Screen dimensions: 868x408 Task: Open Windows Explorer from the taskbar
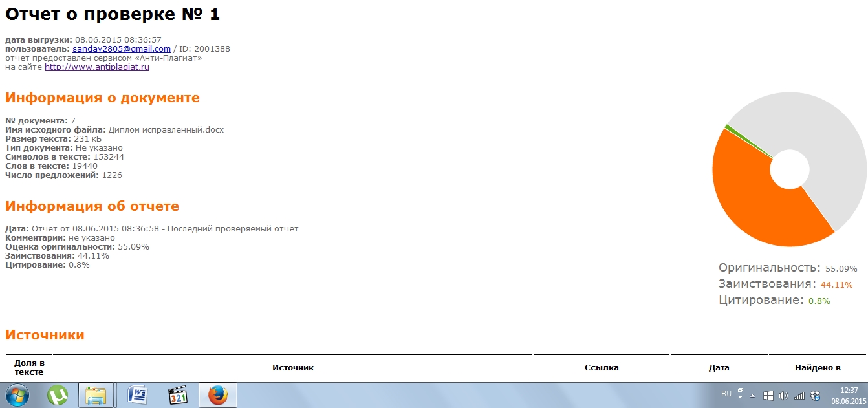coord(96,395)
